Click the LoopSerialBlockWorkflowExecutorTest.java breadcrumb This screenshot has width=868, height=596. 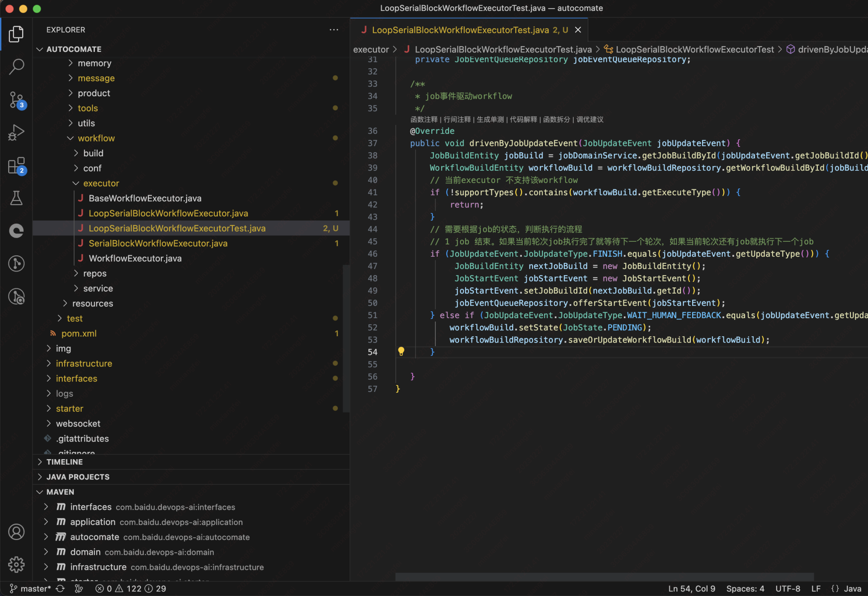coord(503,49)
